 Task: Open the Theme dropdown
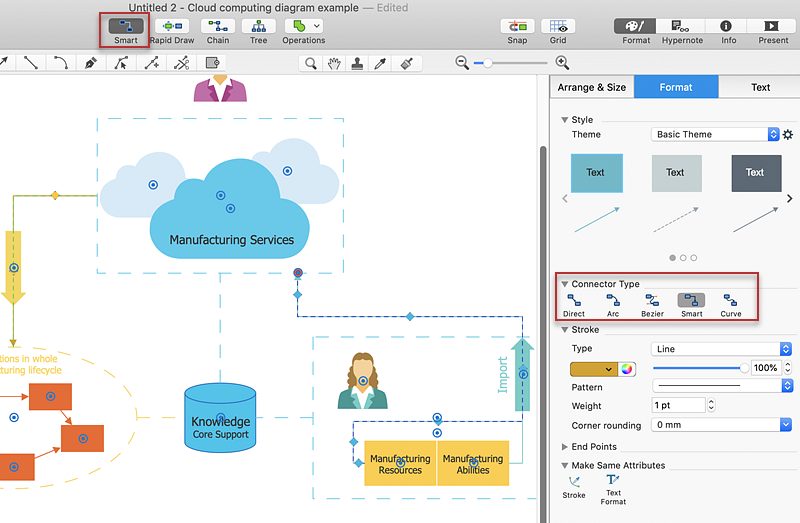716,134
